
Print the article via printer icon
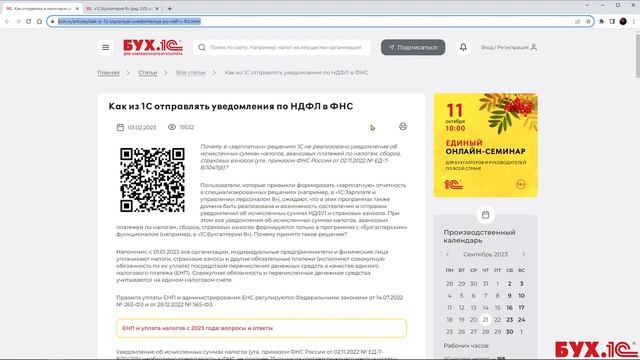pyautogui.click(x=402, y=126)
